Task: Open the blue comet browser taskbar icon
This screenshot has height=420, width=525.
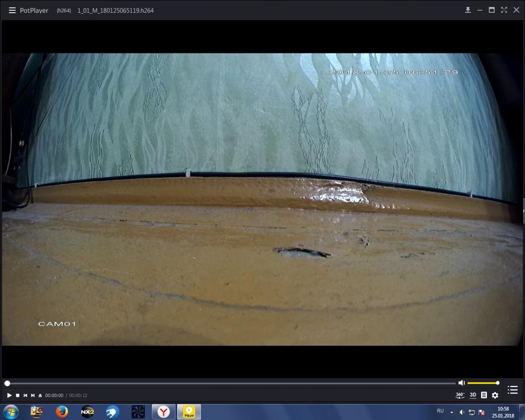Action: pos(112,412)
